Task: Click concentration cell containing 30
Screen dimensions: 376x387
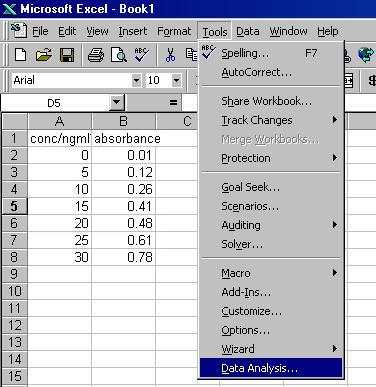Action: pyautogui.click(x=60, y=257)
